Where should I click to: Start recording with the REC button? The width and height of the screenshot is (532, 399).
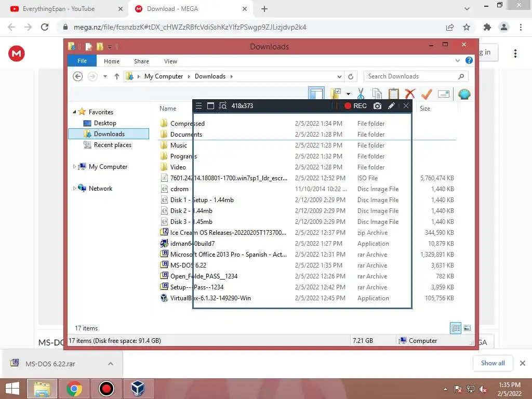[x=355, y=106]
